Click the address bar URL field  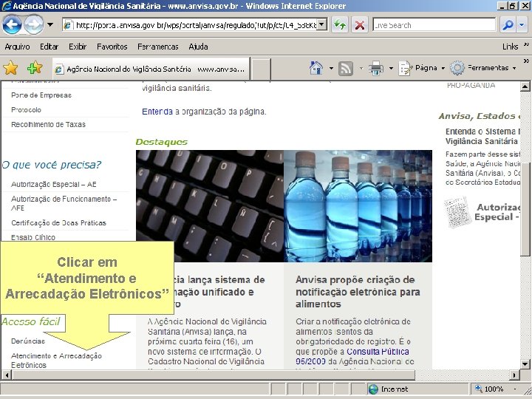(x=191, y=25)
